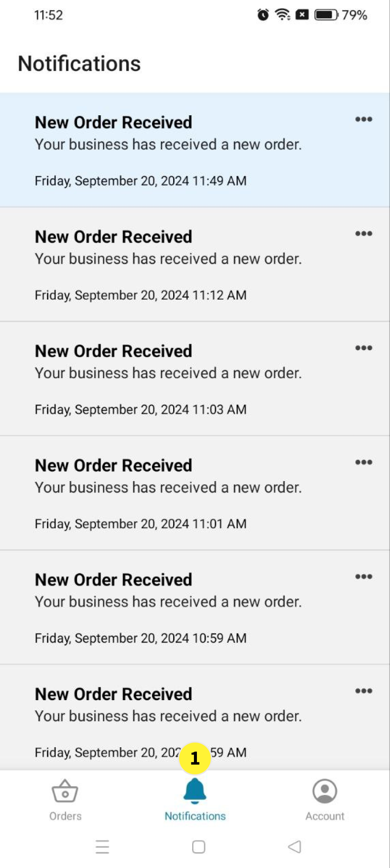This screenshot has width=390, height=868.
Task: Select the Account tab label
Action: point(325,816)
